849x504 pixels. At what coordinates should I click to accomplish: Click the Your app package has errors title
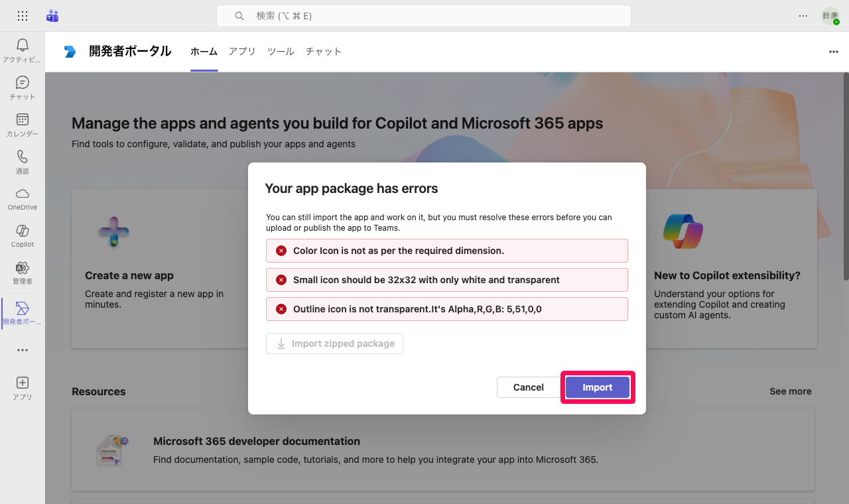tap(352, 188)
